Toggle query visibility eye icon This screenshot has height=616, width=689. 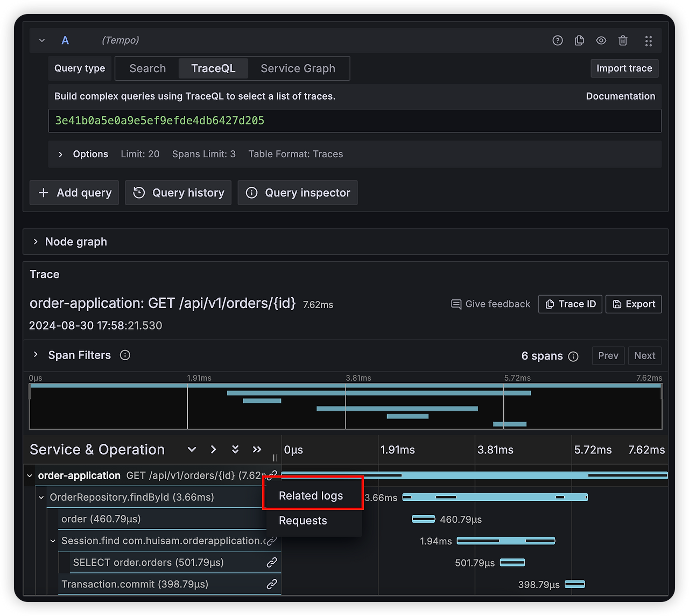601,40
